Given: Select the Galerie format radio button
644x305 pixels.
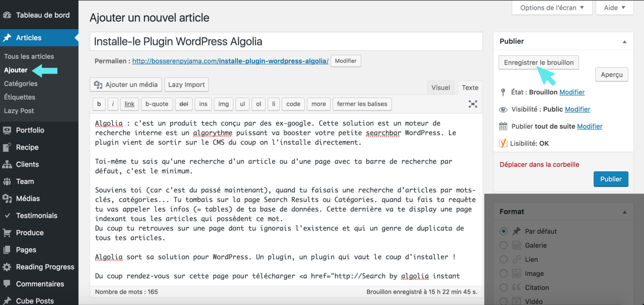Looking at the screenshot, I should coord(504,246).
